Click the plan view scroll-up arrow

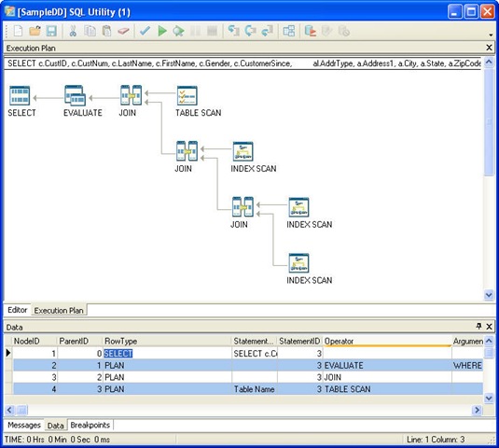point(489,63)
